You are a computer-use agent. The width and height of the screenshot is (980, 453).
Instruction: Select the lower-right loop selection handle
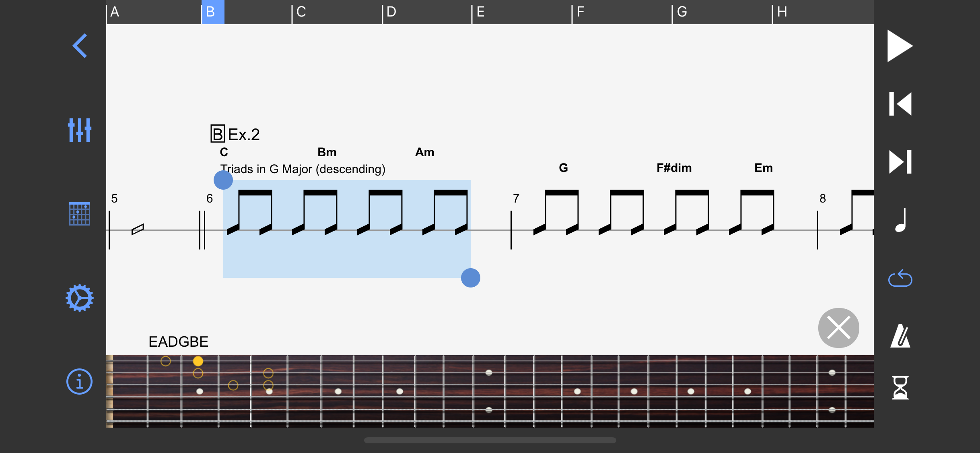[x=470, y=278]
